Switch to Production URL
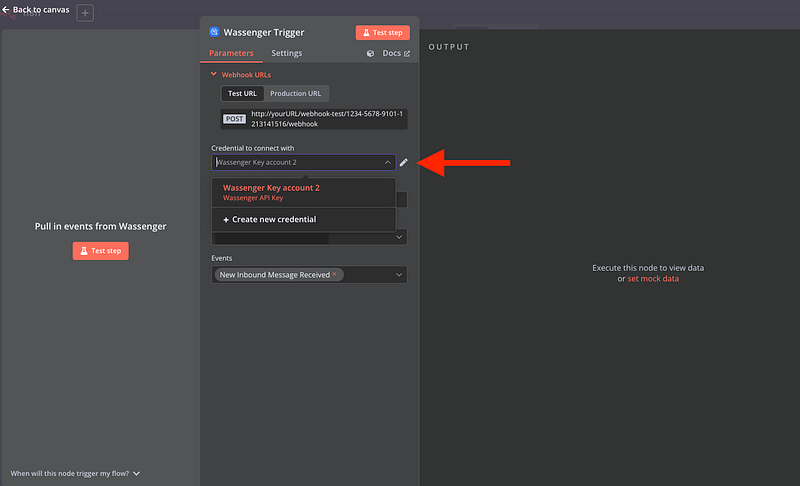Image resolution: width=800 pixels, height=486 pixels. [x=295, y=93]
